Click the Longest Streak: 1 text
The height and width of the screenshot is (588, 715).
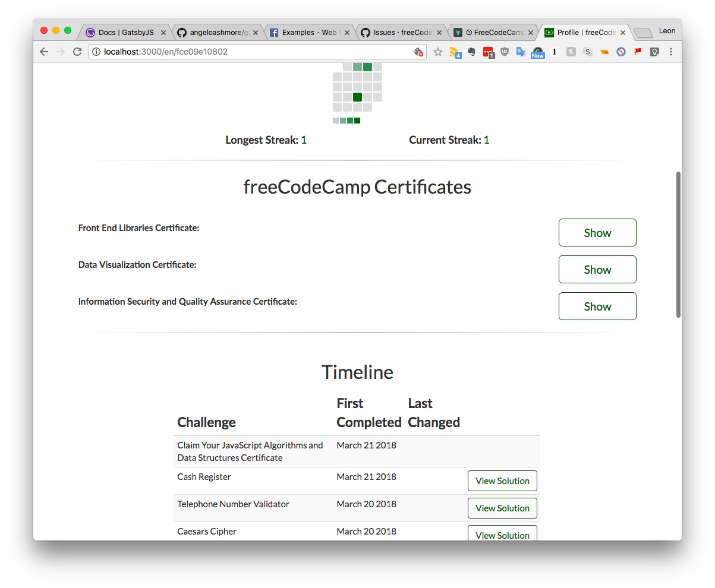(x=266, y=140)
